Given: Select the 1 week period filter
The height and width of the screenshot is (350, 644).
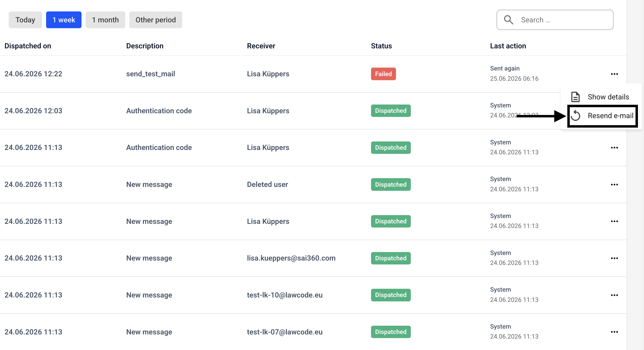Looking at the screenshot, I should tap(64, 20).
